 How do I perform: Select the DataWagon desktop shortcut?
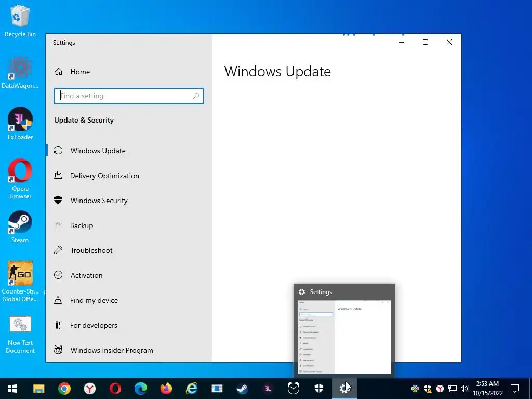(x=20, y=73)
